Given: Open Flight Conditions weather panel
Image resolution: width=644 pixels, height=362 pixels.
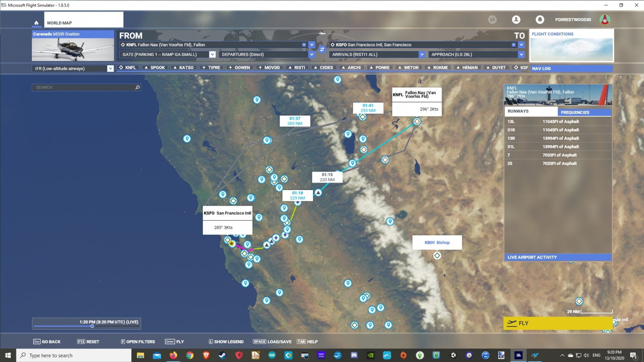Looking at the screenshot, I should [572, 46].
